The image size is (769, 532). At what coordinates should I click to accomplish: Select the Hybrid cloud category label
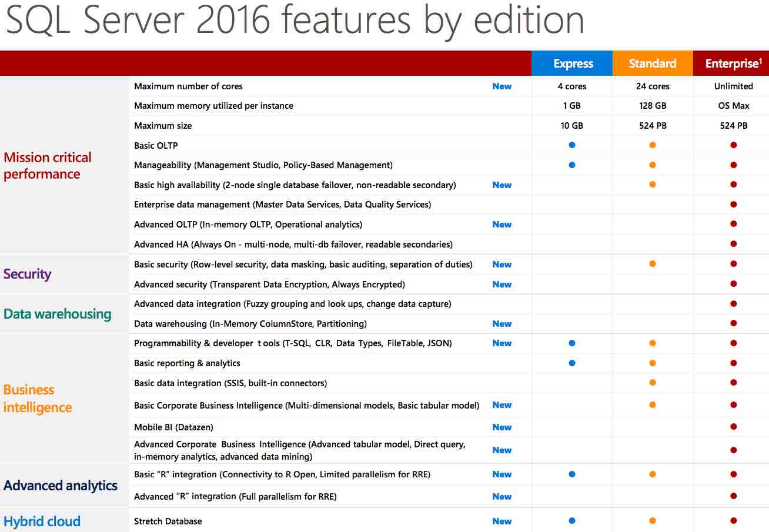pos(42,521)
